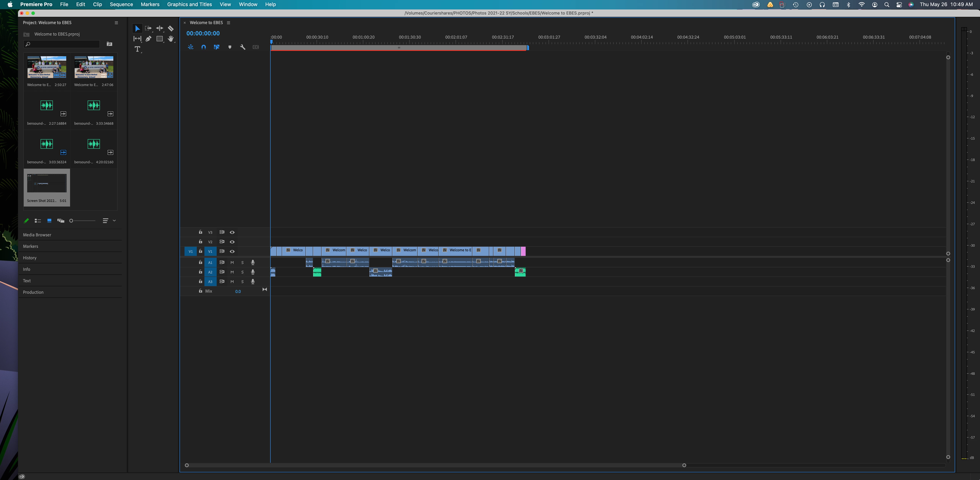Open the Project panel hamburger menu
The image size is (980, 480).
tap(116, 23)
